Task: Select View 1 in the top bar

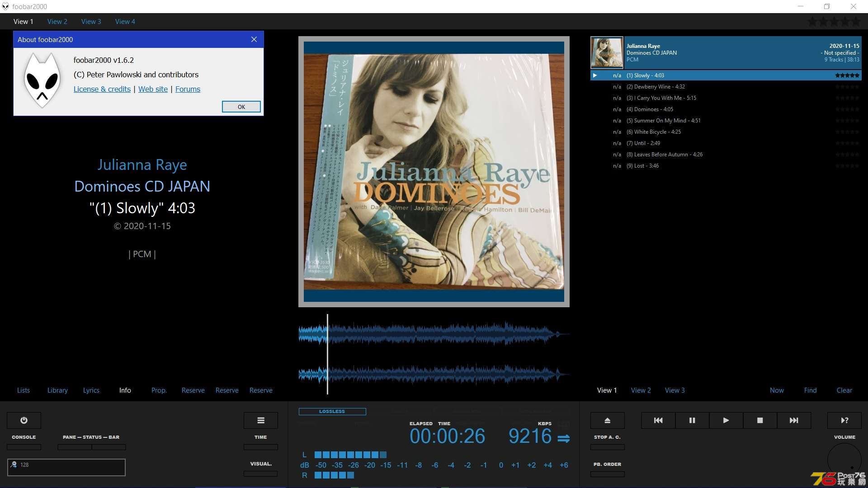Action: pyautogui.click(x=24, y=21)
